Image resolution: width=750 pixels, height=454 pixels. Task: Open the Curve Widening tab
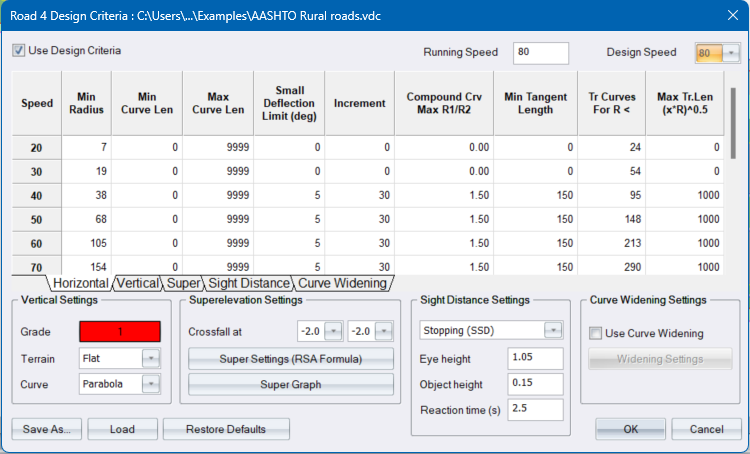(x=342, y=284)
